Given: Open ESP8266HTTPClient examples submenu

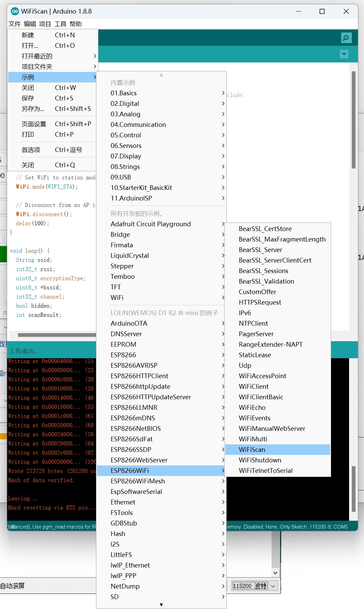Looking at the screenshot, I should (x=161, y=376).
